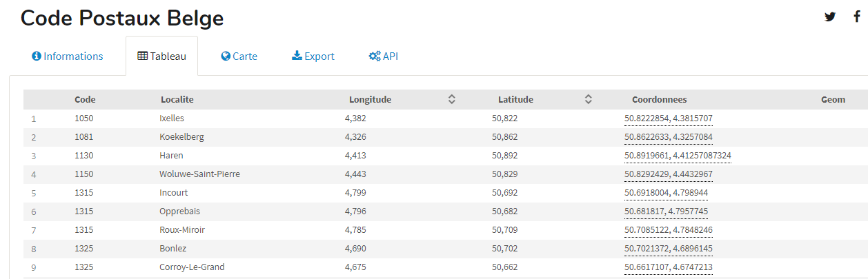Viewport: 868px width, 279px height.
Task: Switch to the Tableau tab
Action: click(x=162, y=56)
